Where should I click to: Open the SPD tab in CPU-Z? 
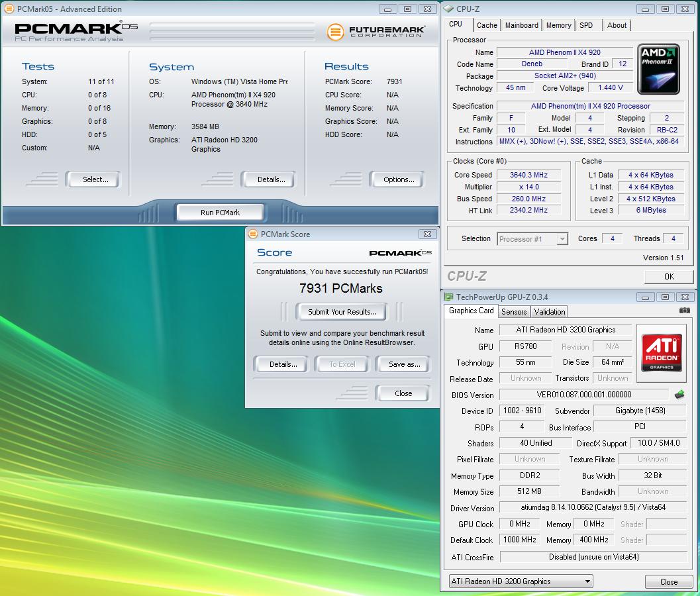click(586, 25)
